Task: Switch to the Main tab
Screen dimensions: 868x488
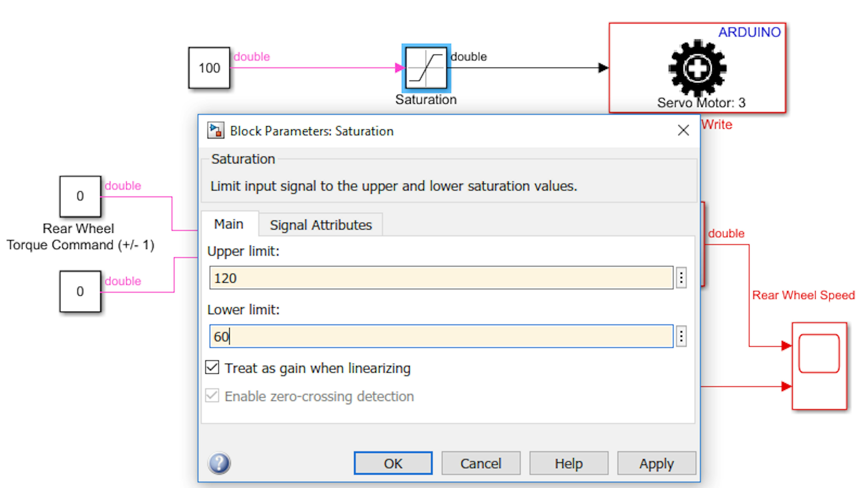Action: coord(229,224)
